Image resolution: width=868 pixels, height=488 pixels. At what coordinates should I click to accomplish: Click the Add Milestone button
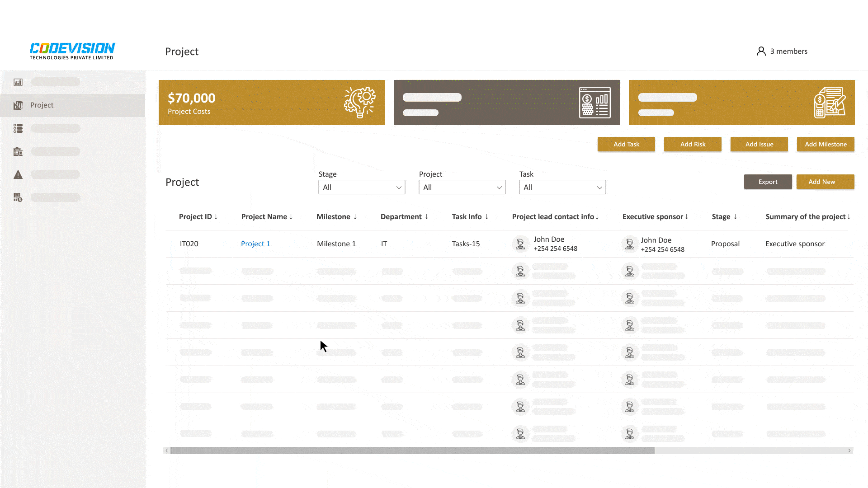826,144
